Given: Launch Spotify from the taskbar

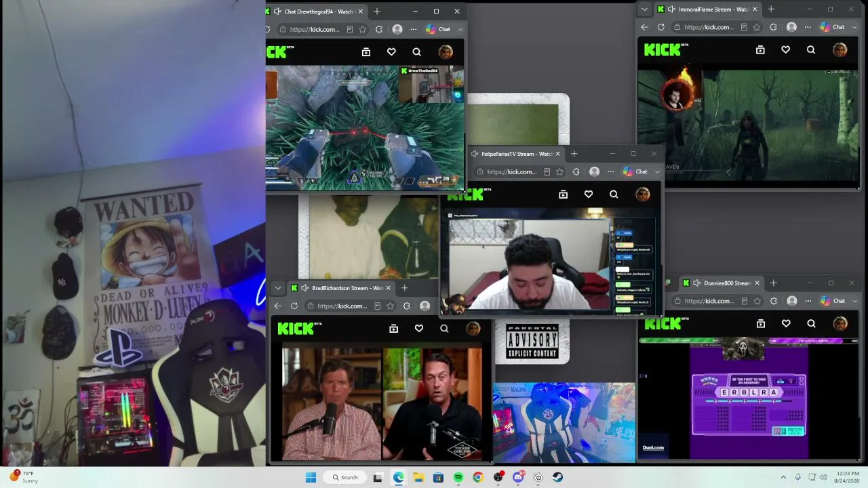Looking at the screenshot, I should (458, 477).
